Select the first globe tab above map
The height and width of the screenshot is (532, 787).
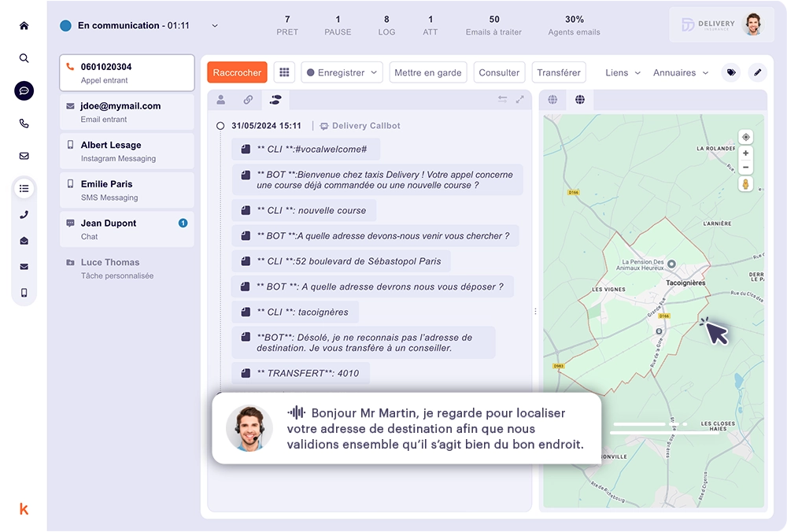552,99
